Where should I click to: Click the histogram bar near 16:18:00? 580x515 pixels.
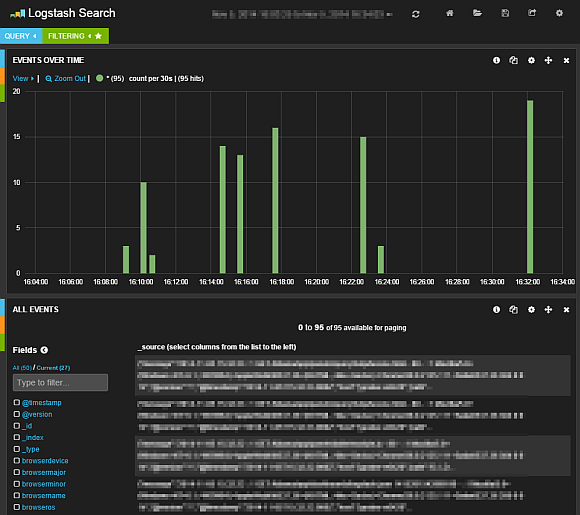(x=275, y=201)
